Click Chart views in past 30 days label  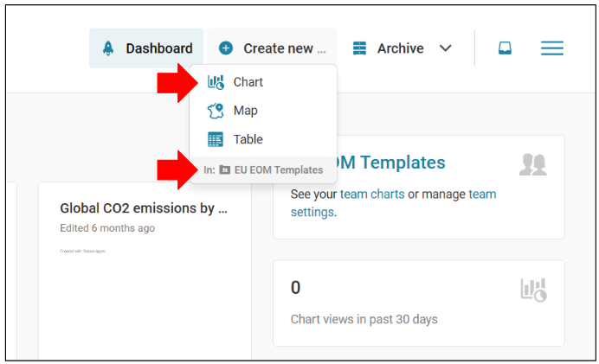[364, 319]
